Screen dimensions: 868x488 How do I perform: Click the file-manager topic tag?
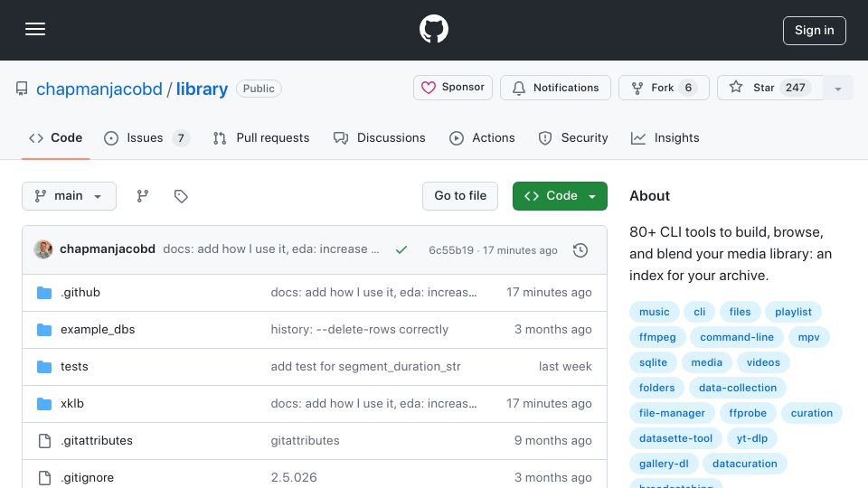pos(672,413)
